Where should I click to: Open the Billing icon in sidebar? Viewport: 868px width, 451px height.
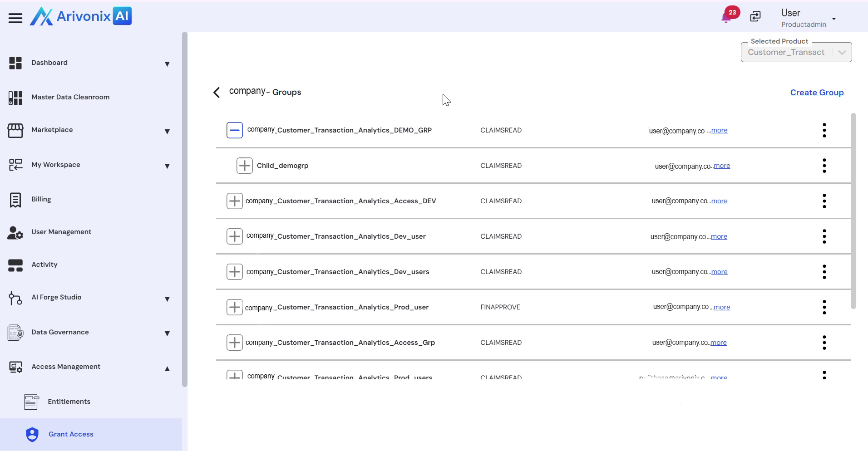(15, 200)
